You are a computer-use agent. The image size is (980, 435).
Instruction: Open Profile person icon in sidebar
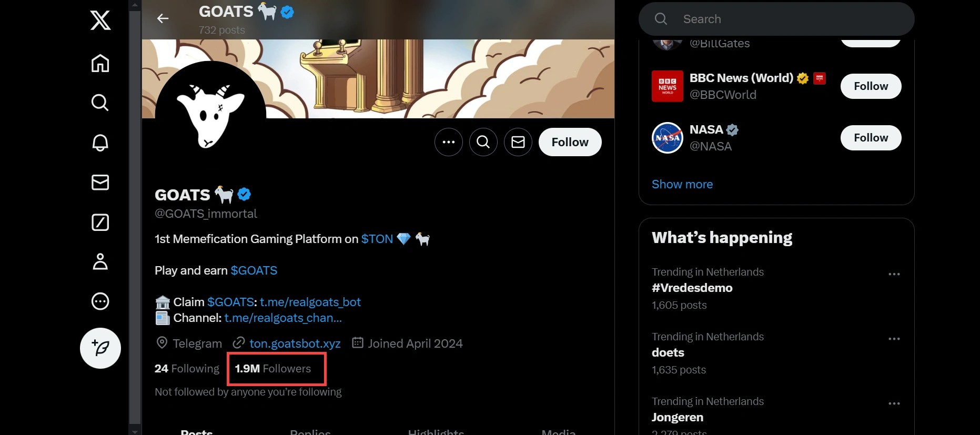click(100, 261)
